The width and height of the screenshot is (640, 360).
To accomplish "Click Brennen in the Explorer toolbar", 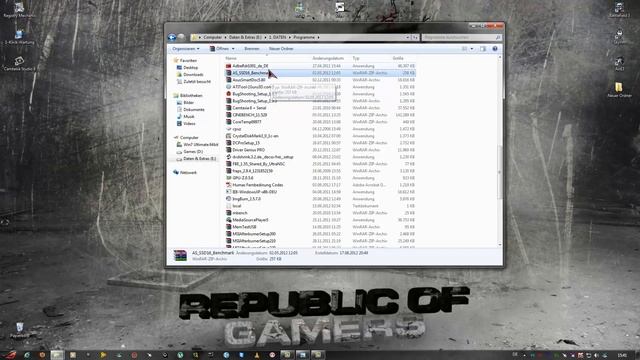I will coord(251,49).
